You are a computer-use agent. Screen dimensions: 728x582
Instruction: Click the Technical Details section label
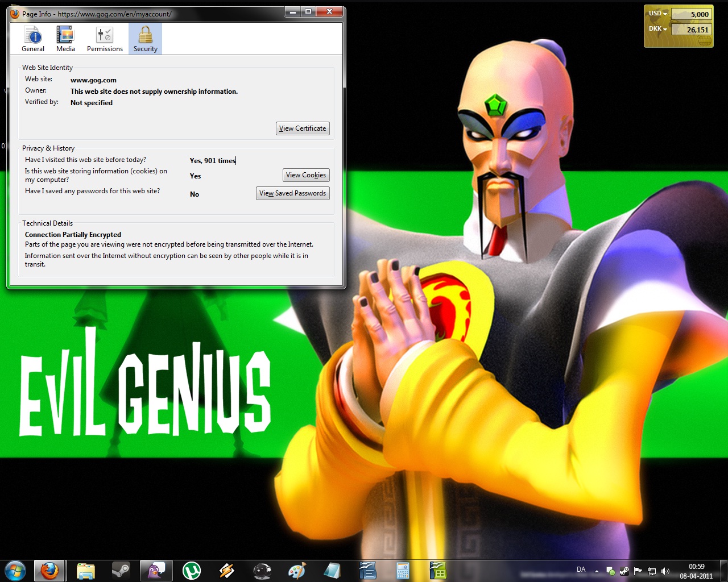(47, 223)
